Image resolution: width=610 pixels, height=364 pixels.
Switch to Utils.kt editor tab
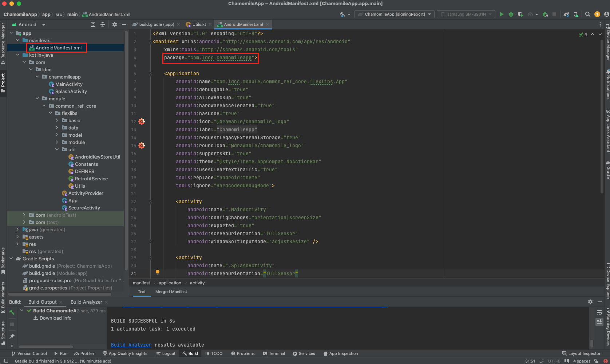click(x=199, y=24)
